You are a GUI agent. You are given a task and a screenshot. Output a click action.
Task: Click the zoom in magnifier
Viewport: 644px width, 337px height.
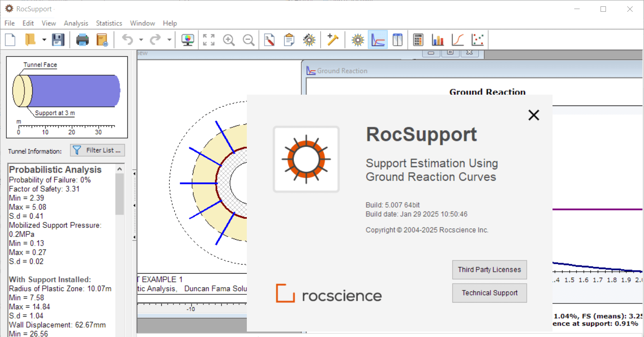229,40
